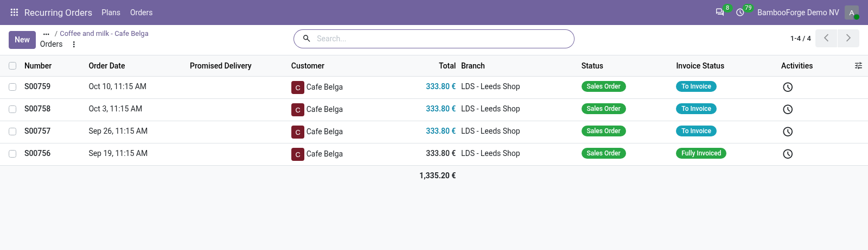
Task: Click Sep 26, 11:15 AM date
Action: click(118, 131)
